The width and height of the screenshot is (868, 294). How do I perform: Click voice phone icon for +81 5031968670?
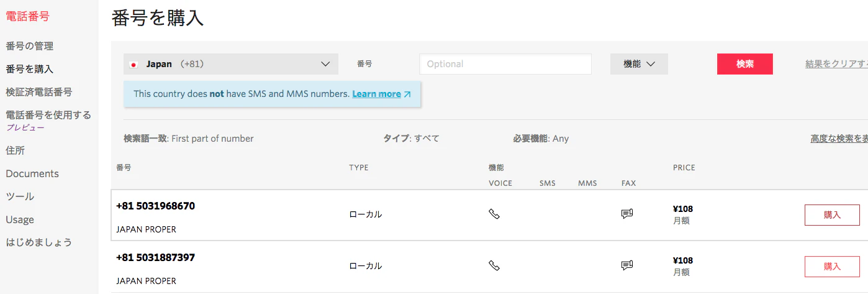click(494, 214)
